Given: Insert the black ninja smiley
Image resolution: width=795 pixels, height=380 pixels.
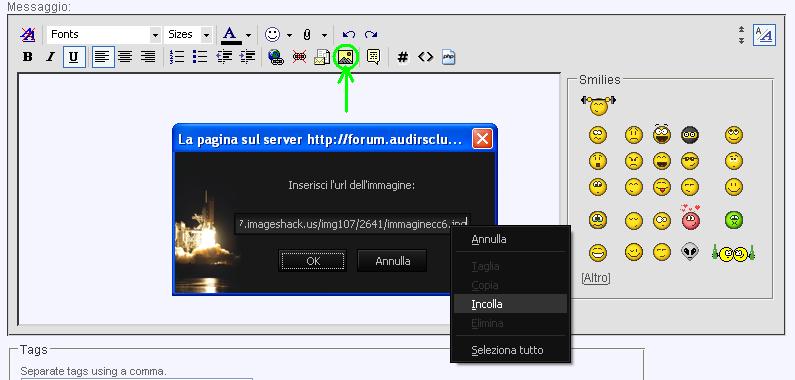Looking at the screenshot, I should pos(690,135).
